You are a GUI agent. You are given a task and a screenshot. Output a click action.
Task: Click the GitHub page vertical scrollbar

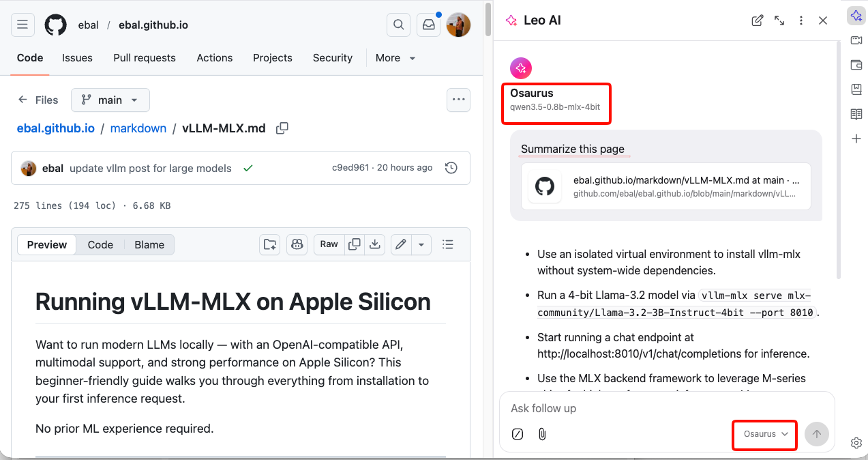488,20
